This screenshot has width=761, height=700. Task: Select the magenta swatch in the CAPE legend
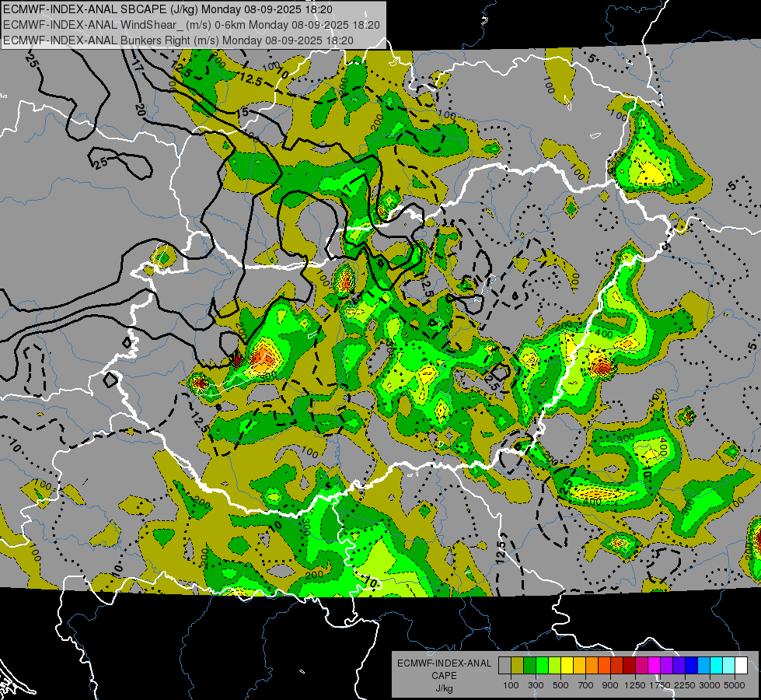point(655,666)
